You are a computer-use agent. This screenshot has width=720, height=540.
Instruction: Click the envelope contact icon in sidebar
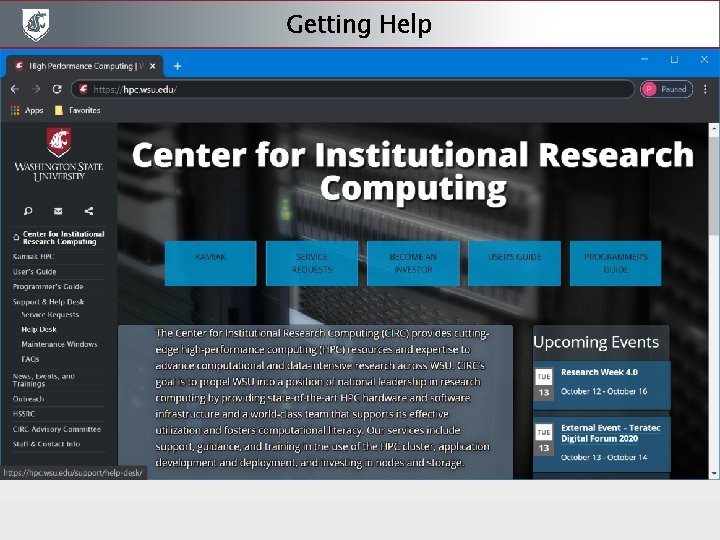pos(58,211)
